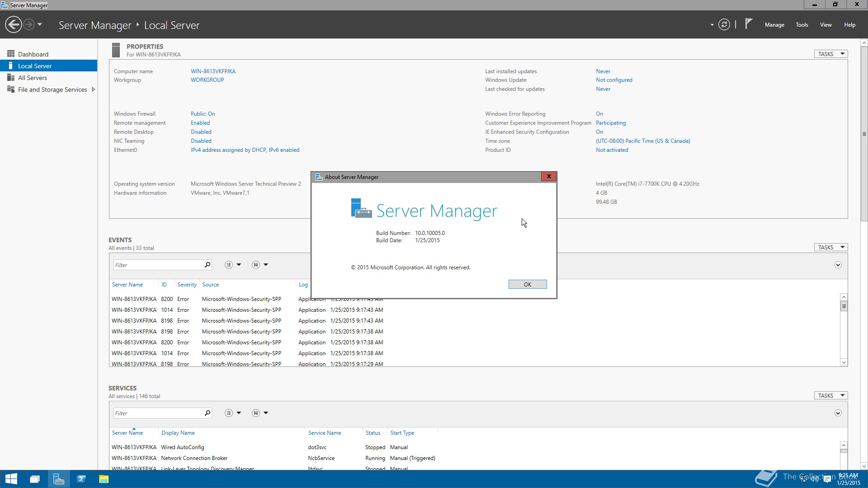Open Events criteria list icon dropdown
This screenshot has height=488, width=868.
coord(232,265)
